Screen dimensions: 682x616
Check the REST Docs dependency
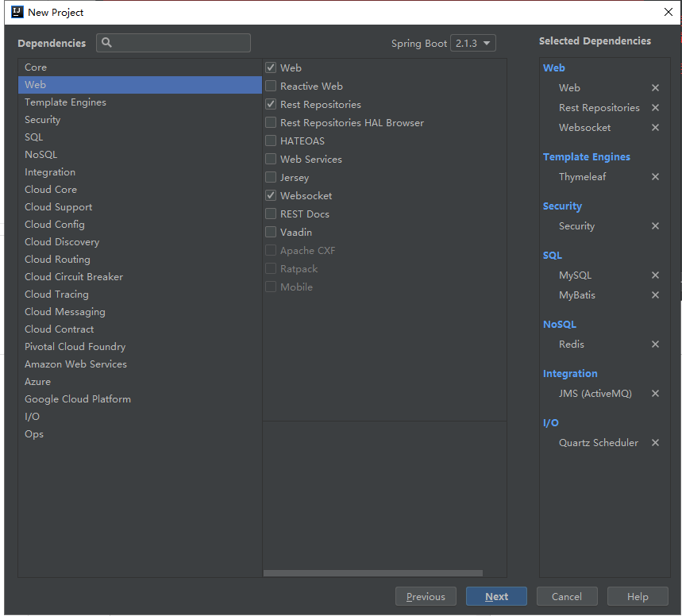point(271,214)
